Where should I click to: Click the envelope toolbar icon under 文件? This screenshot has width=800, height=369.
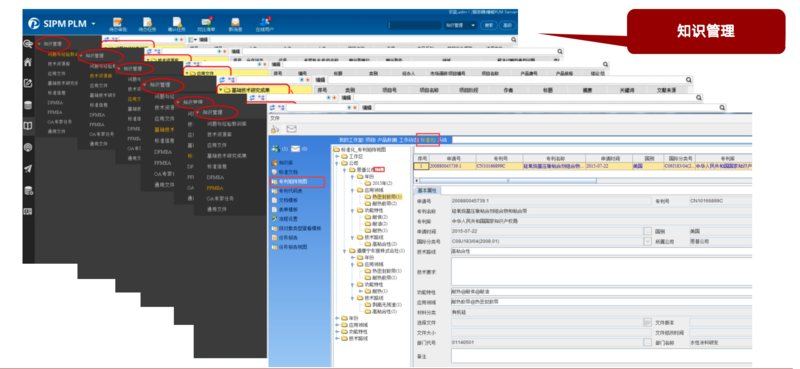click(291, 129)
